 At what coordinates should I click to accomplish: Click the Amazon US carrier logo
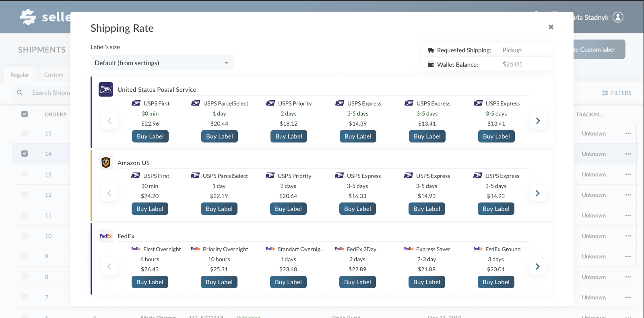click(106, 163)
